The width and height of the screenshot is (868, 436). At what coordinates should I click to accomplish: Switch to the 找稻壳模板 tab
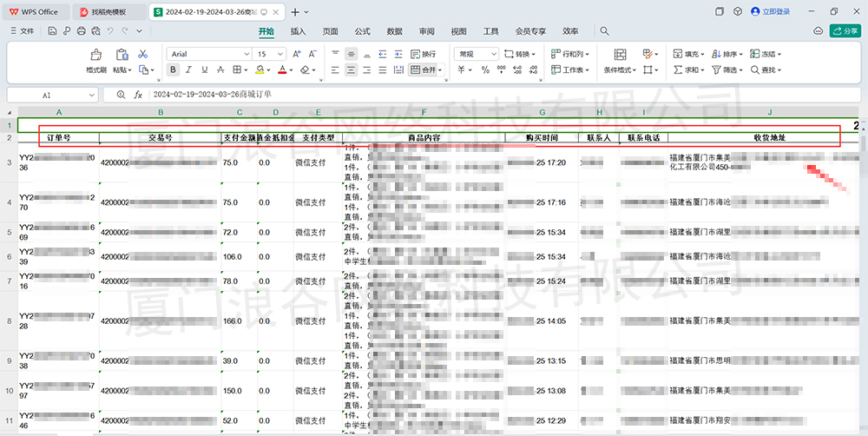pyautogui.click(x=109, y=11)
